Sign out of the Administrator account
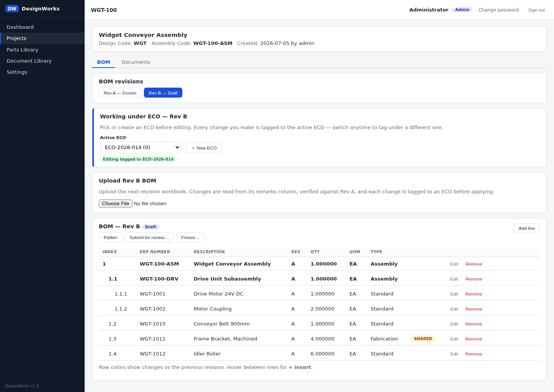The image size is (554, 392). coord(536,10)
